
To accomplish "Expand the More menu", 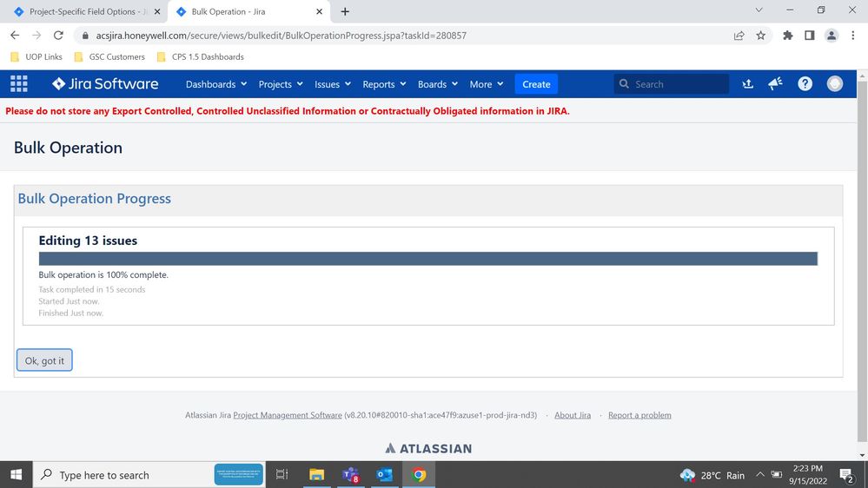I will [487, 84].
